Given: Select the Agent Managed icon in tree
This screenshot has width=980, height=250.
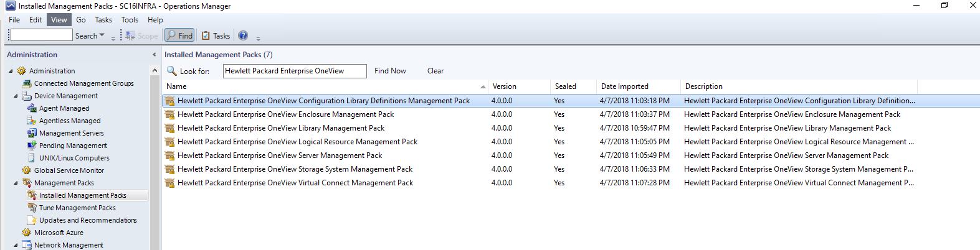Looking at the screenshot, I should coord(32,108).
